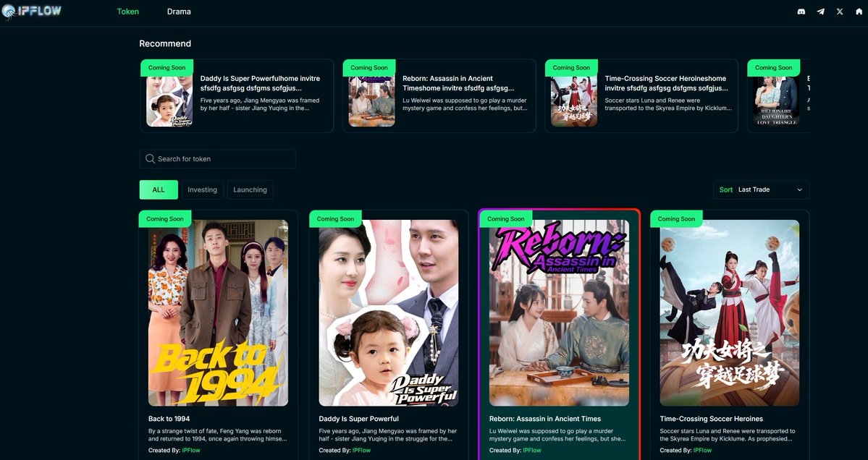Click the Back to 1994 poster
868x460 pixels.
[x=218, y=313]
